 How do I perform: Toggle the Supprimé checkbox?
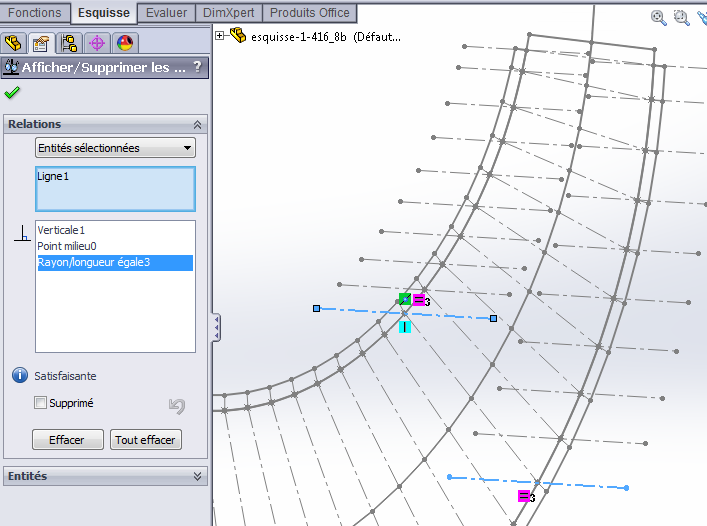coord(40,403)
